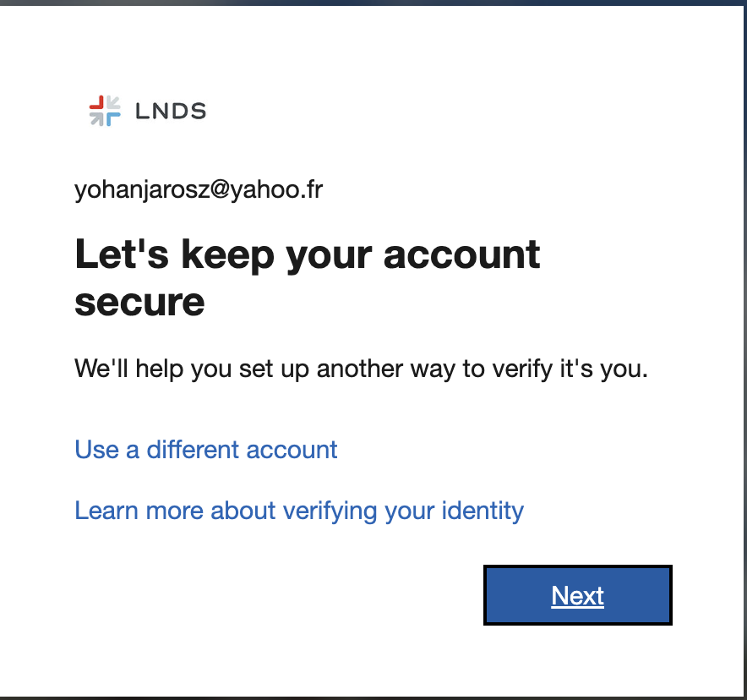
Task: Click the word "secure" in the heading
Action: [139, 301]
